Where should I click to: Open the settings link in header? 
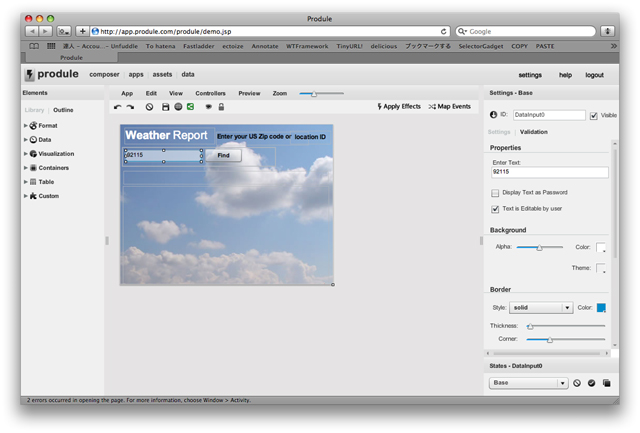[x=530, y=75]
